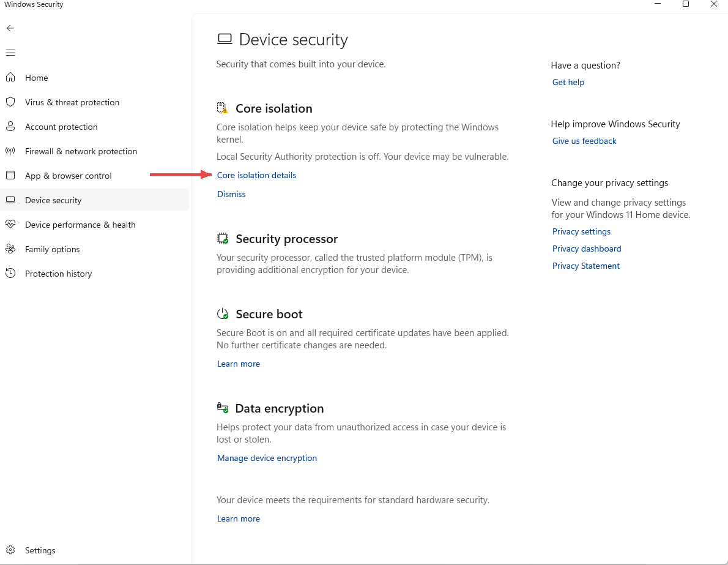
Task: Close the Windows Security window
Action: pyautogui.click(x=713, y=4)
